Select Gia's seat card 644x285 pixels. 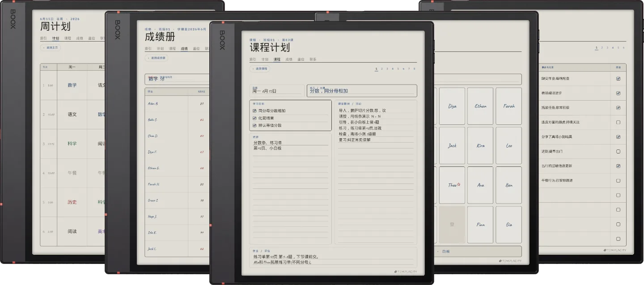(508, 225)
